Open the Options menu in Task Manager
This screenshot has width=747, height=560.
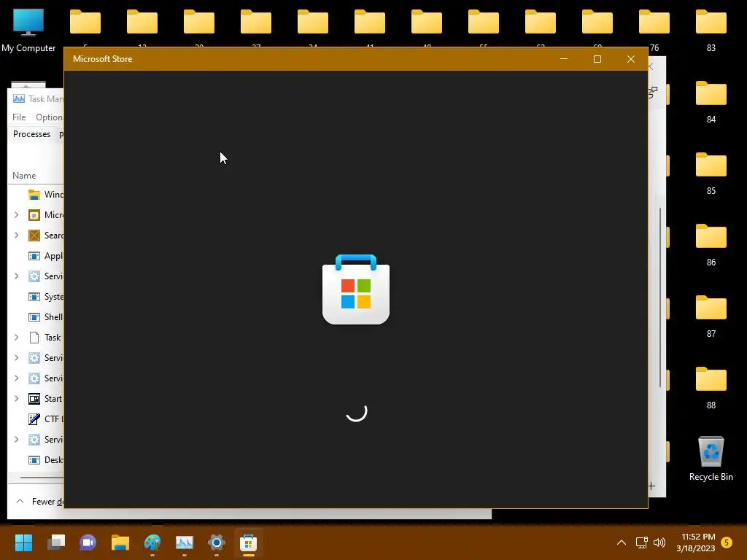[x=49, y=117]
